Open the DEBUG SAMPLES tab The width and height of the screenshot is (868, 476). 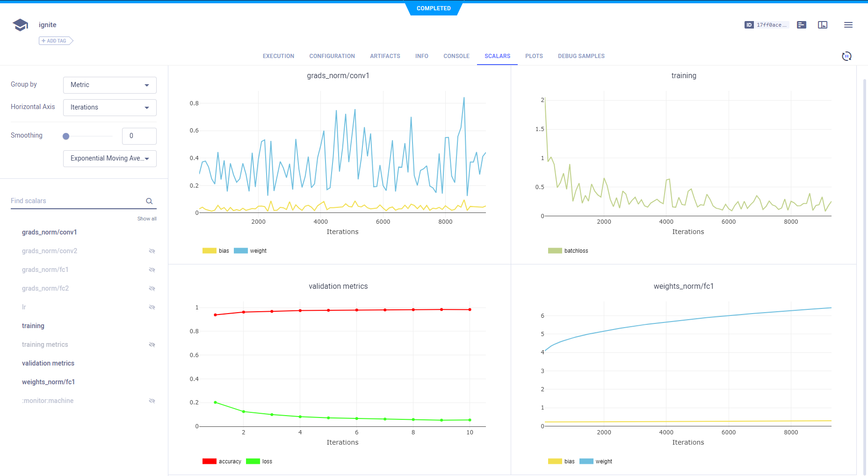581,56
